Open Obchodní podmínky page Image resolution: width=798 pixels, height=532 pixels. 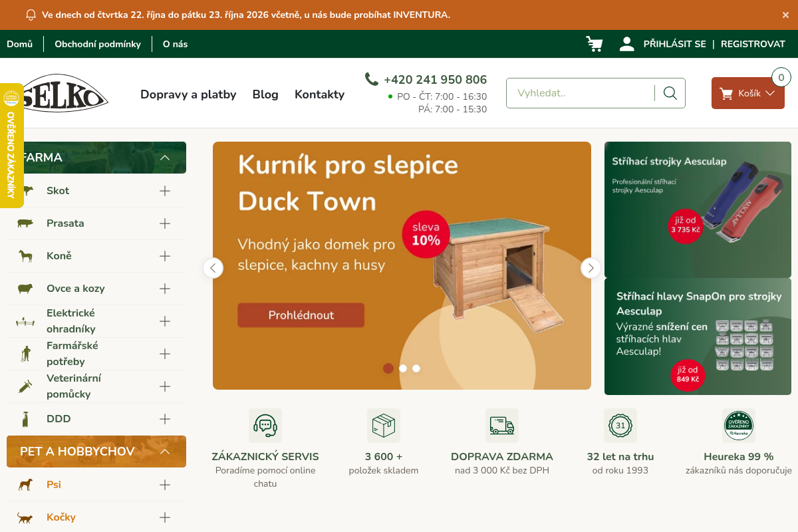98,44
